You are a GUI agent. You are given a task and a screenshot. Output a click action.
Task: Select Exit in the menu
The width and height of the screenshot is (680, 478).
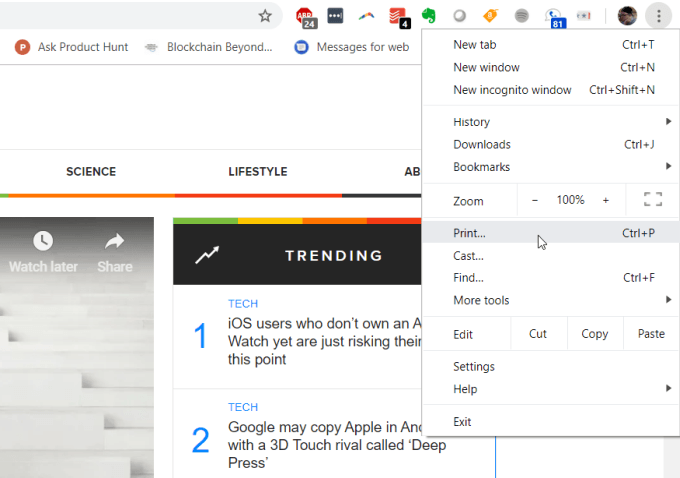pos(551,422)
